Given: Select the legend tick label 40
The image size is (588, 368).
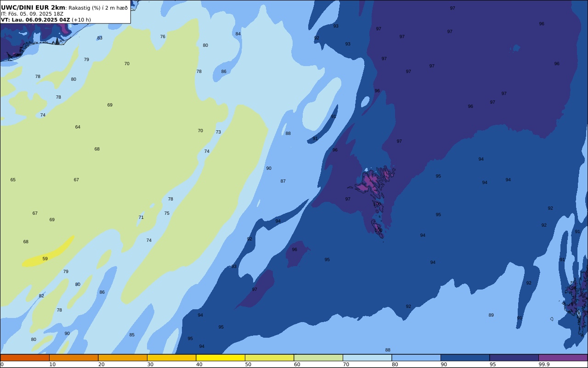Looking at the screenshot, I should click(x=199, y=364).
